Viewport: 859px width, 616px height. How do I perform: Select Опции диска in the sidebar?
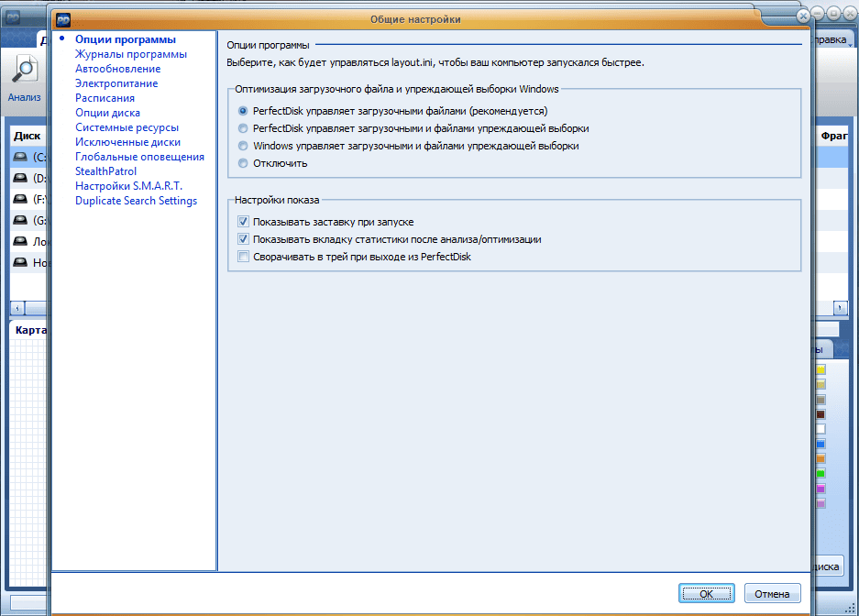coord(107,113)
